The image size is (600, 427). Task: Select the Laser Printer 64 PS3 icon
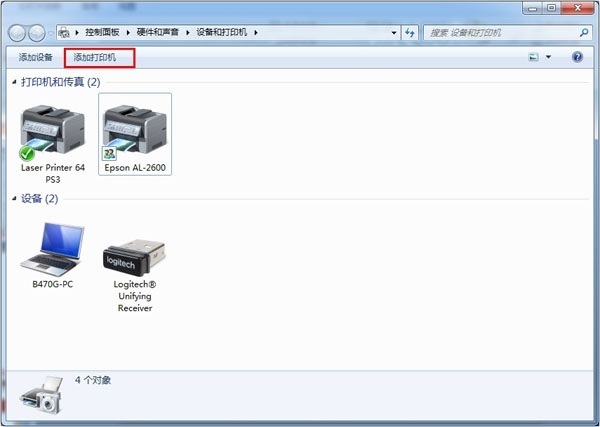pos(52,133)
